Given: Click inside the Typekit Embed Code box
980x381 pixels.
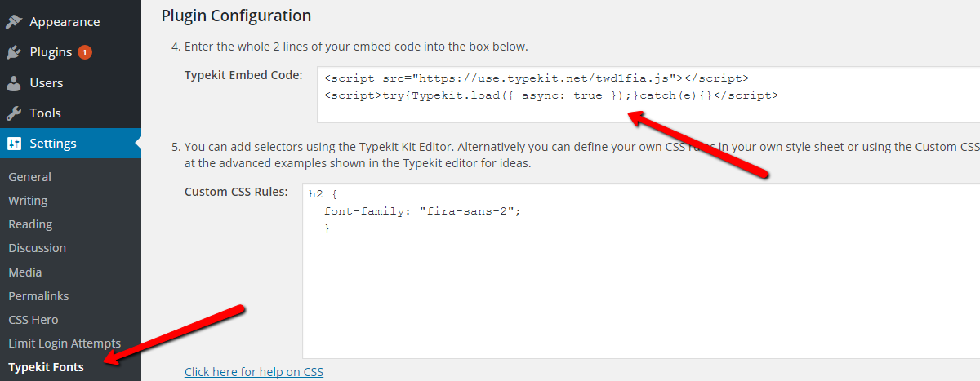Looking at the screenshot, I should tap(648, 94).
